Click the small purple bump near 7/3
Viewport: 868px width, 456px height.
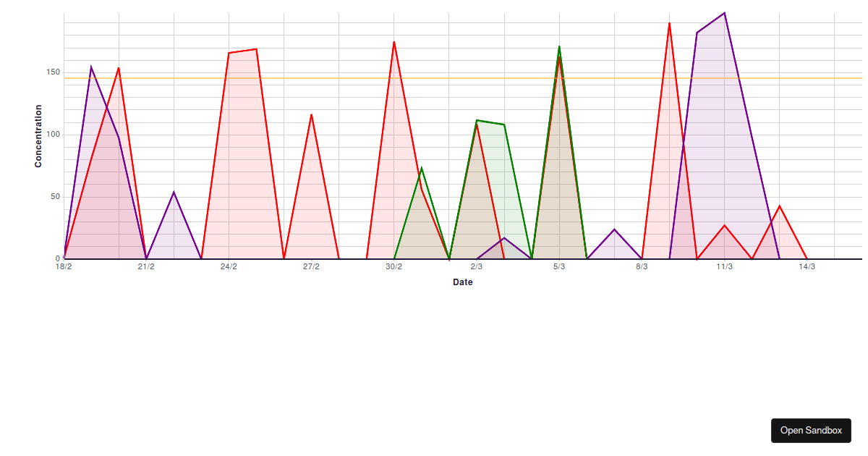coord(614,229)
